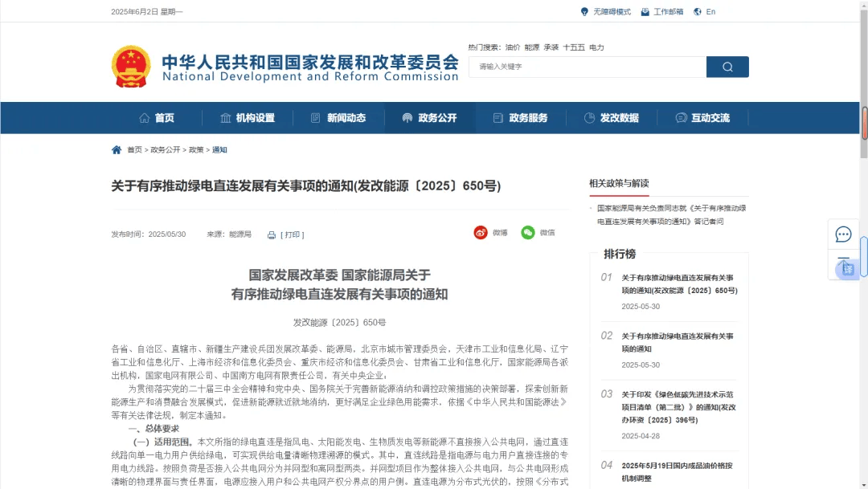This screenshot has width=868, height=489.
Task: Select 政务公开 in the navigation bar
Action: point(437,118)
